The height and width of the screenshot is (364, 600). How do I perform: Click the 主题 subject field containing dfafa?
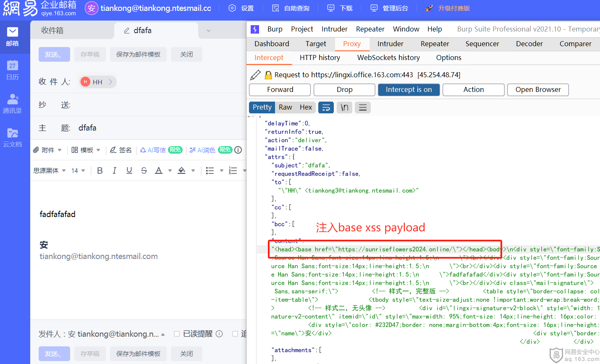[160, 128]
